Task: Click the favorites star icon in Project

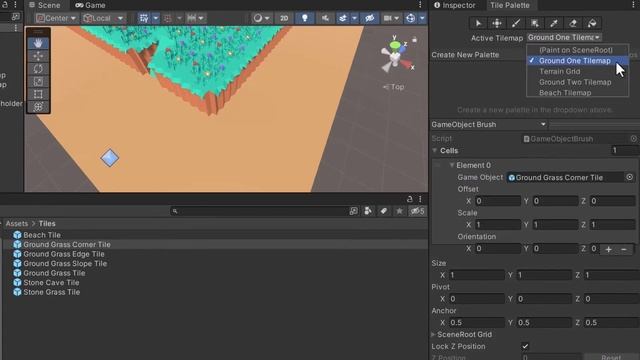Action: coord(399,211)
